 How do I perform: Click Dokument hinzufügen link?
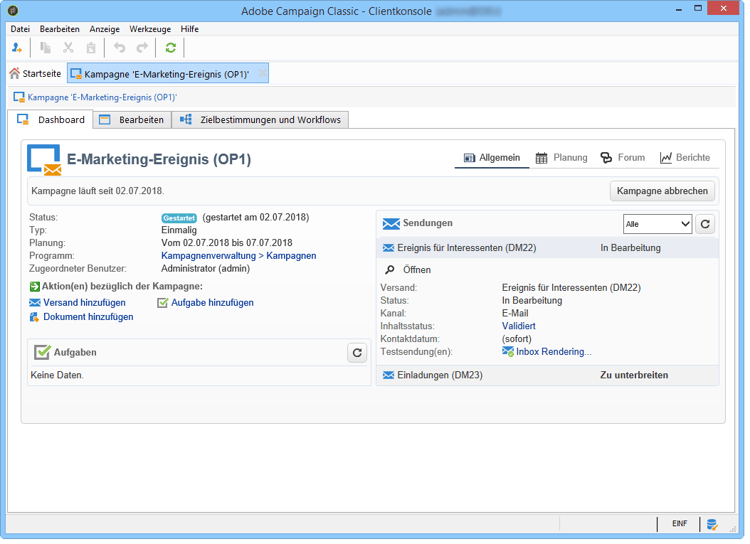pos(82,317)
